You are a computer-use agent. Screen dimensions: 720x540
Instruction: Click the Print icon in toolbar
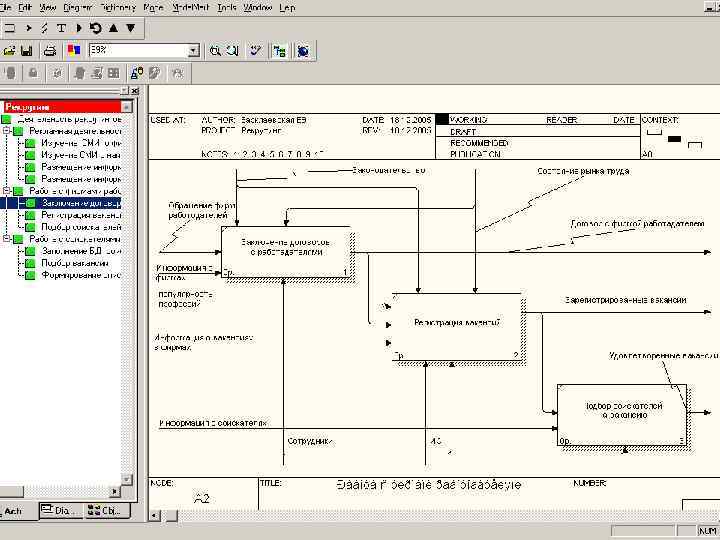[x=48, y=50]
